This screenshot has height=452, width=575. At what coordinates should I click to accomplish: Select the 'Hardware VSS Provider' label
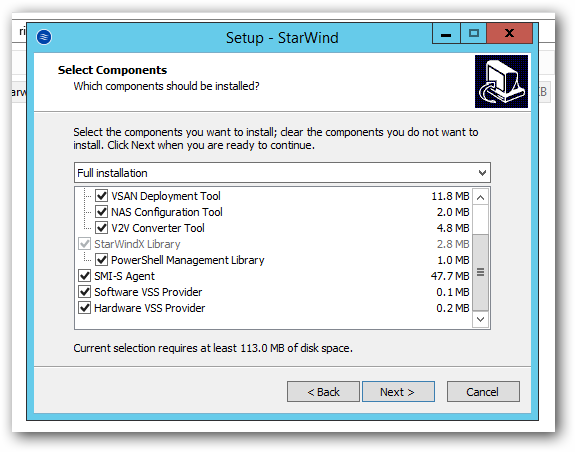(149, 308)
